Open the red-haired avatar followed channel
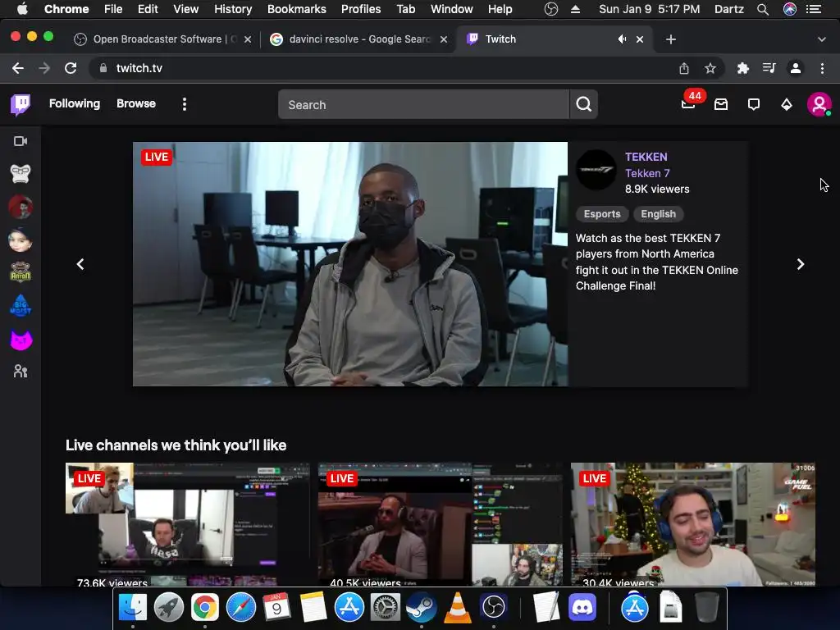This screenshot has height=630, width=840. click(x=21, y=207)
